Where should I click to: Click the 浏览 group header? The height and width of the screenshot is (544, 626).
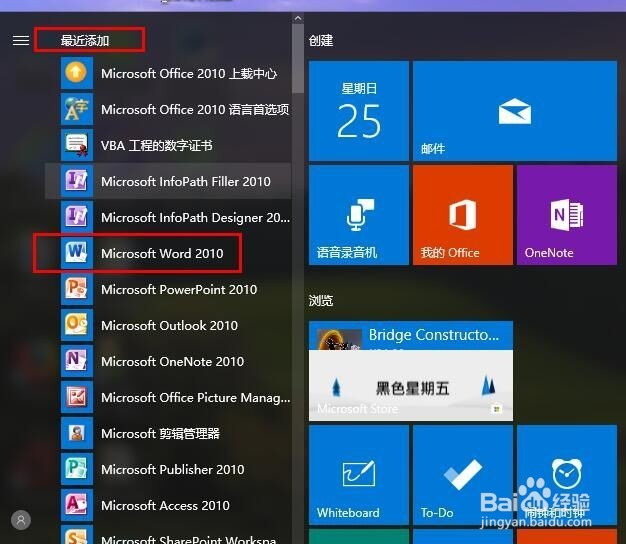321,300
